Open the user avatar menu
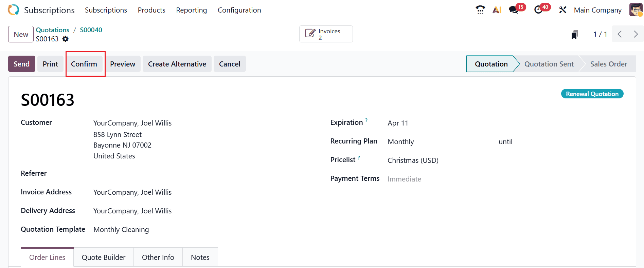The width and height of the screenshot is (644, 268). point(636,10)
